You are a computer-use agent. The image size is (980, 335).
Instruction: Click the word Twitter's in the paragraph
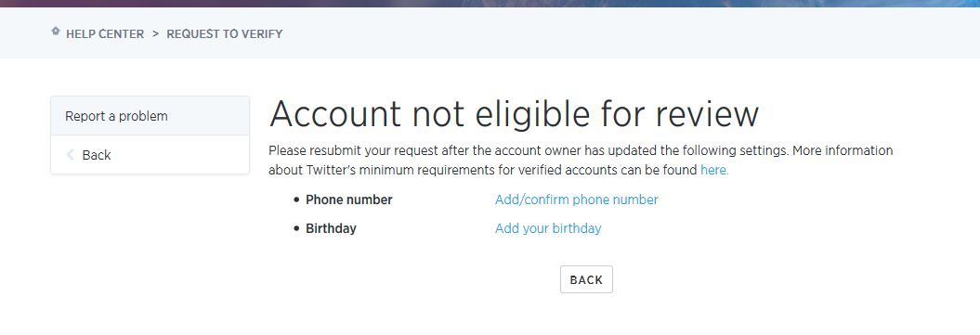[x=331, y=170]
